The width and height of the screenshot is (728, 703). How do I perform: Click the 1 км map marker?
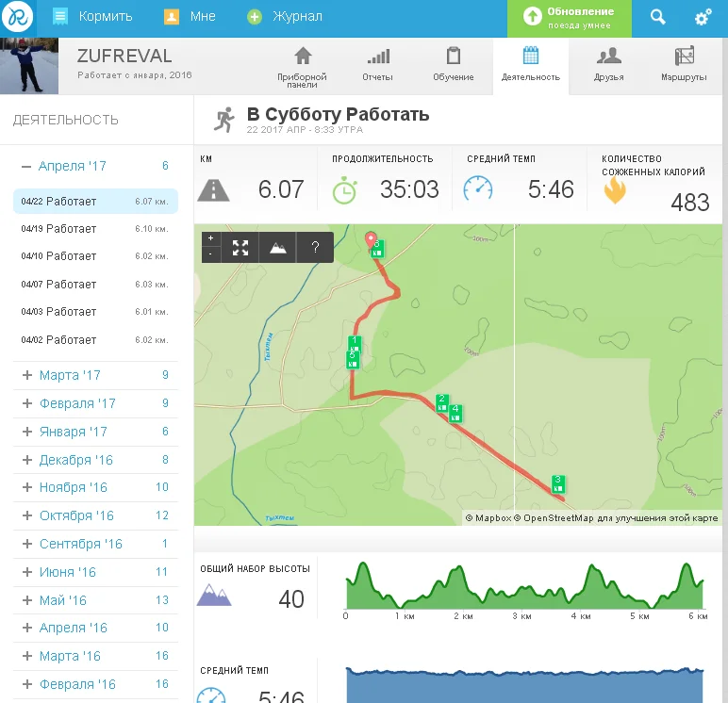pos(355,343)
